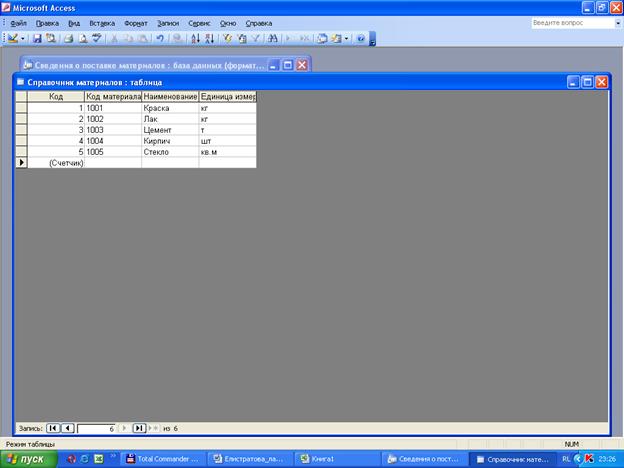Switch to 'Книга1' Excel taskbar button
The image size is (624, 468).
pos(337,459)
